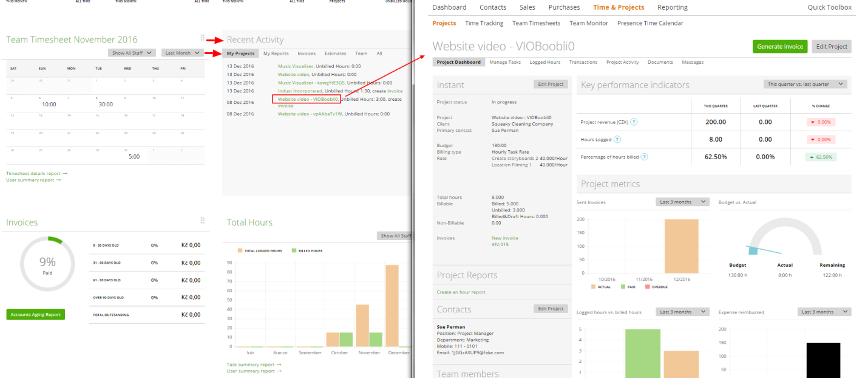868x378 pixels.
Task: Select Project Dashboard tab
Action: click(x=459, y=62)
